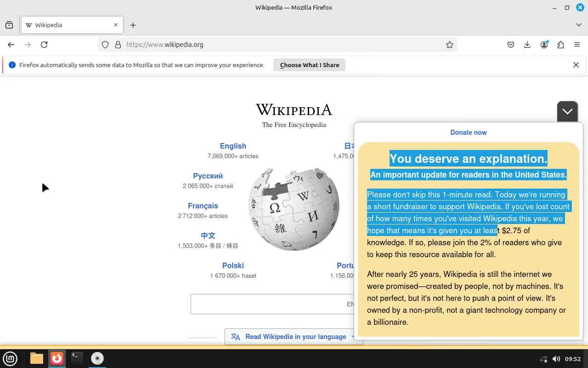This screenshot has width=588, height=368.
Task: Click 'After nearly 25 years' paragraph
Action: pos(466,298)
